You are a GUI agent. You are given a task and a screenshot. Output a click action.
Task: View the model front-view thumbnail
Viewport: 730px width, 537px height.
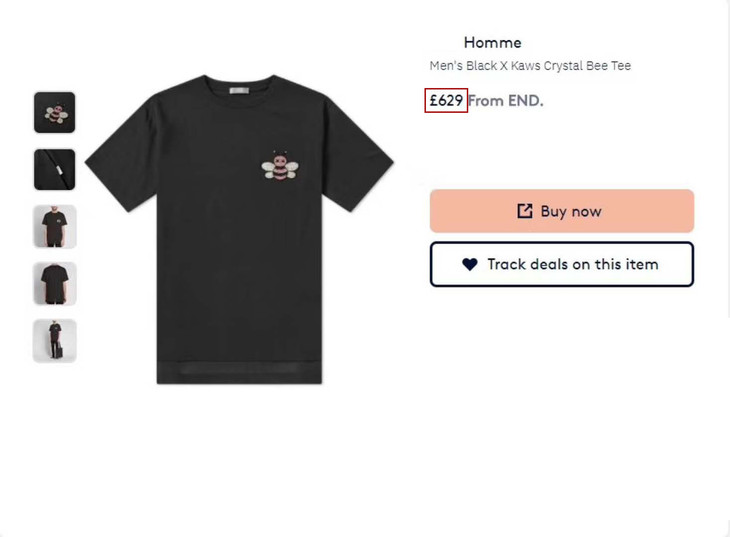[x=55, y=227]
